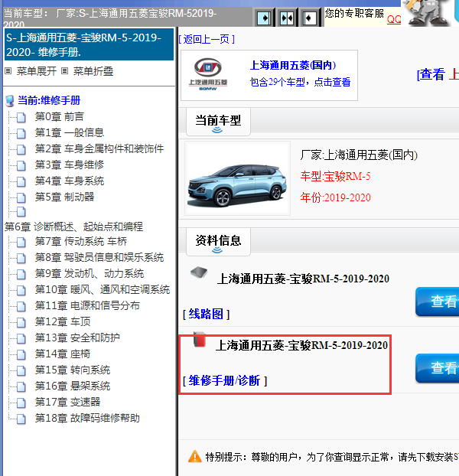Image resolution: width=459 pixels, height=476 pixels.
Task: Click the page icon for 第0章 前言
Action: tap(21, 117)
